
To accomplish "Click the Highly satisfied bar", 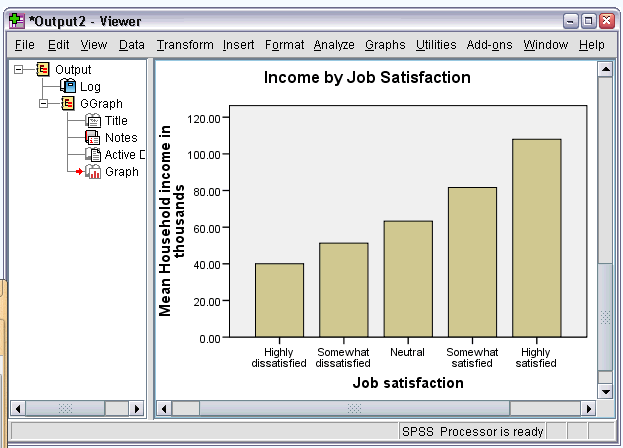I will tap(537, 238).
